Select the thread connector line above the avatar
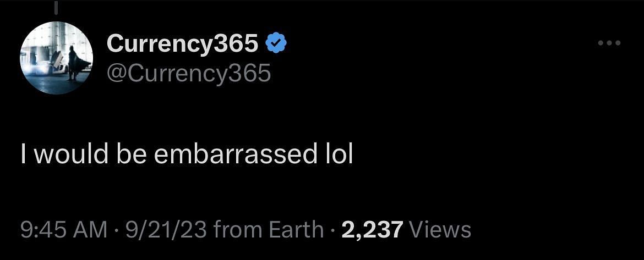The image size is (644, 260). pos(56,7)
